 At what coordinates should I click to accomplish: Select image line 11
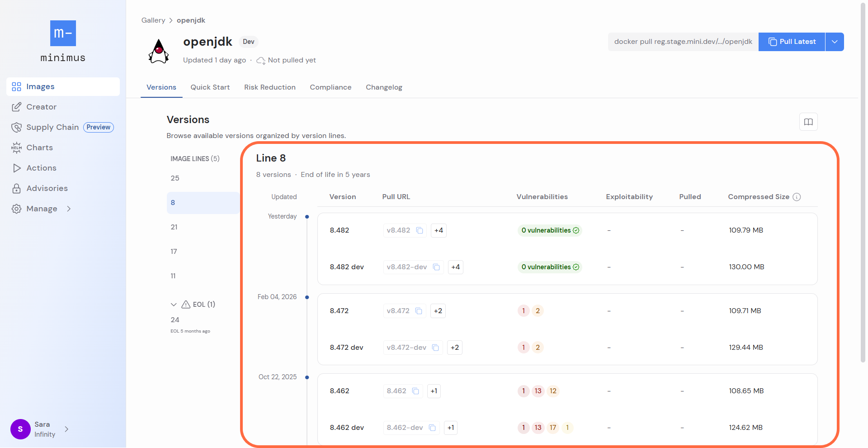point(203,276)
